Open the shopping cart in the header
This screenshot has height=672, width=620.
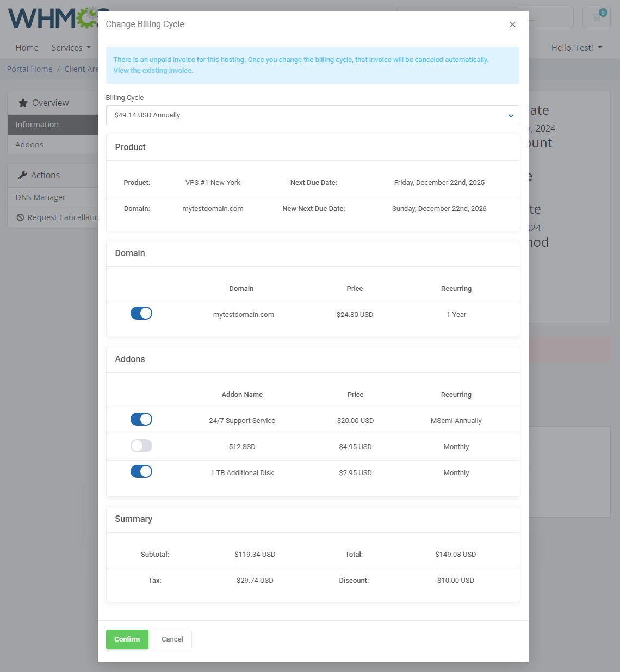click(x=596, y=17)
